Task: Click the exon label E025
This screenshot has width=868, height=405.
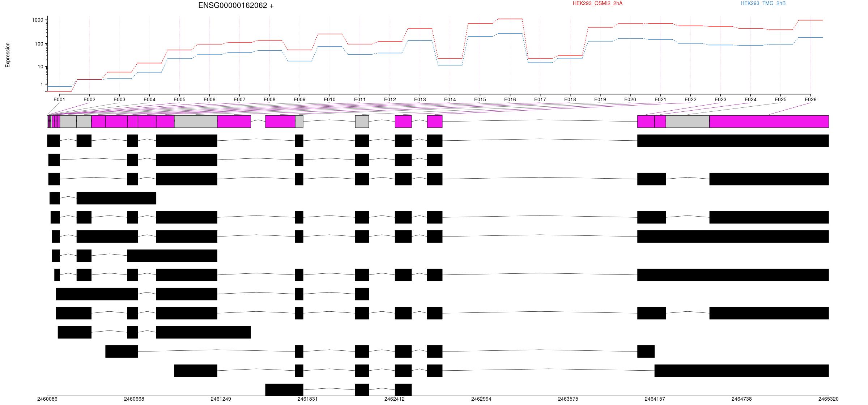Action: tap(780, 99)
